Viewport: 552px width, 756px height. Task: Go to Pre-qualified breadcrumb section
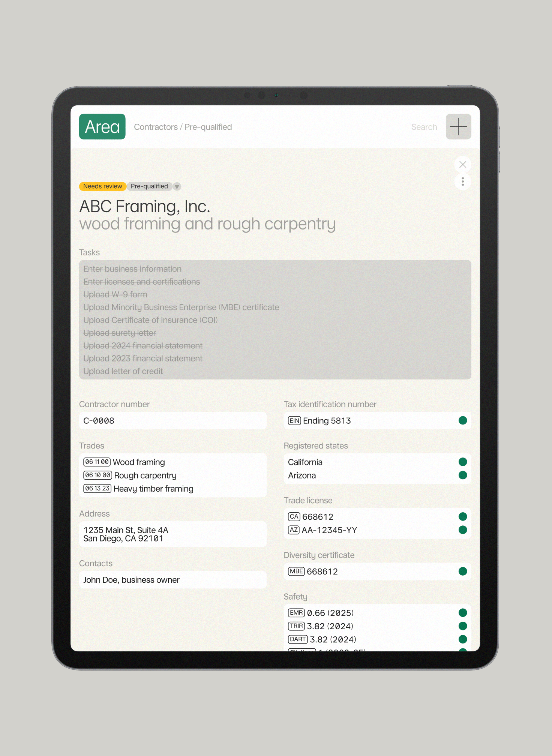208,127
